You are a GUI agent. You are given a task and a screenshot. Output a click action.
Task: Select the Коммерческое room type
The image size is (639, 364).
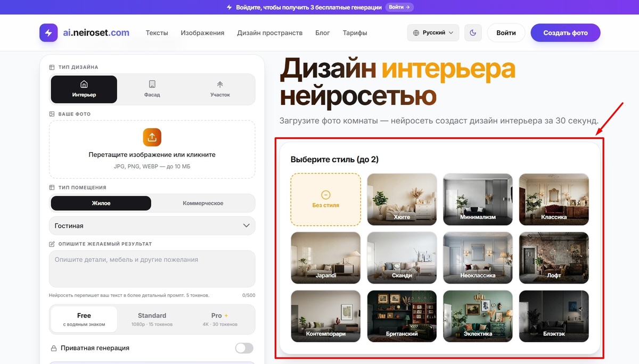[x=203, y=203]
